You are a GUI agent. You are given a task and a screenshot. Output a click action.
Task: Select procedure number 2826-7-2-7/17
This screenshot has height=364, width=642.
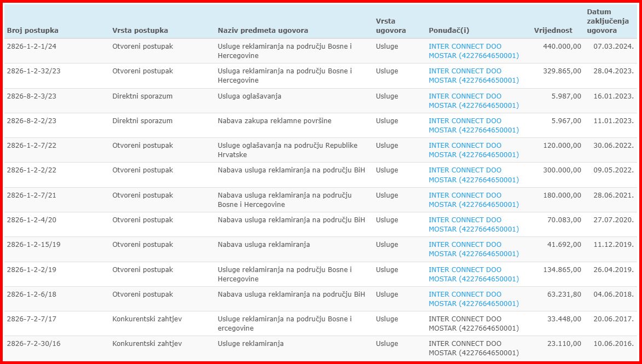(x=32, y=319)
